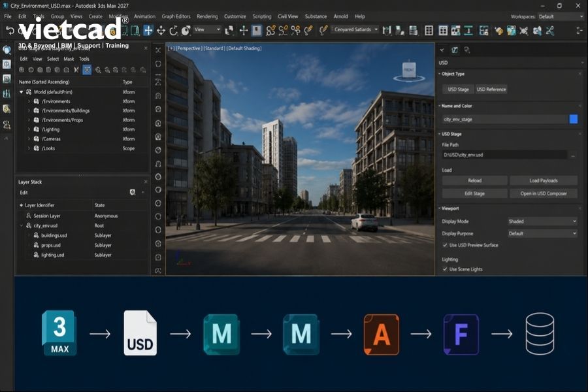Toggle highlighted Keyboard Shortcut Override button
Screen dimensions: 588x392
(257, 31)
